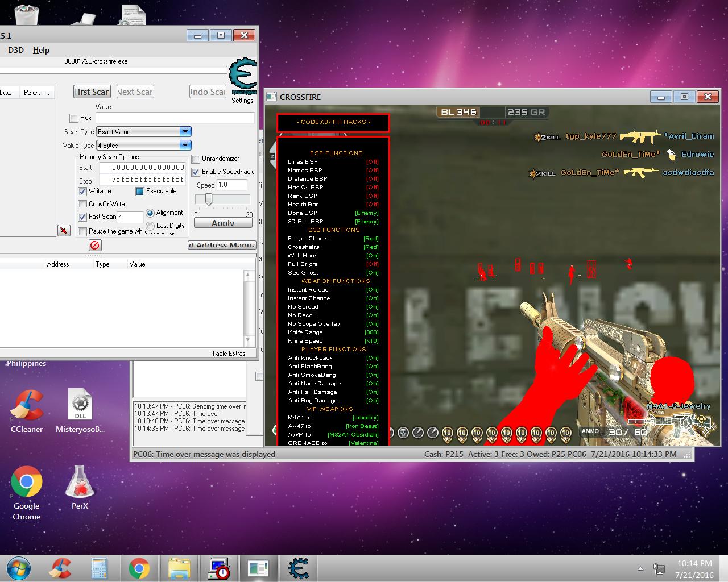
Task: Open Cheat Engine Settings logo icon
Action: 242,76
